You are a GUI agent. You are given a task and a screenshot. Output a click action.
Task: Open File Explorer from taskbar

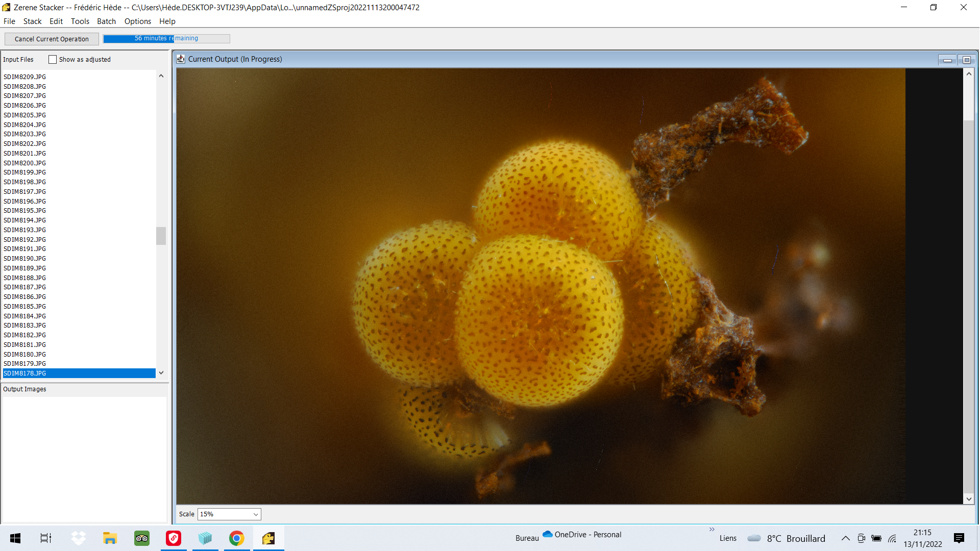tap(110, 538)
